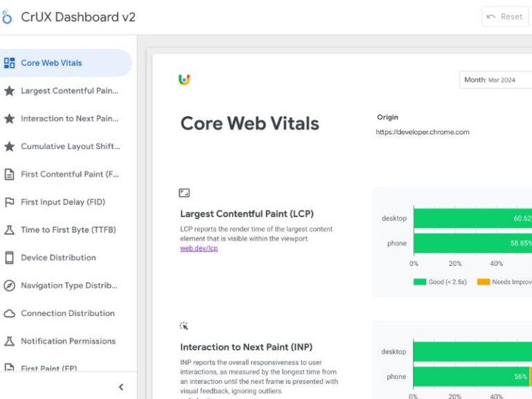Select First Input Delay (FID) page
This screenshot has height=399, width=532.
pos(66,202)
